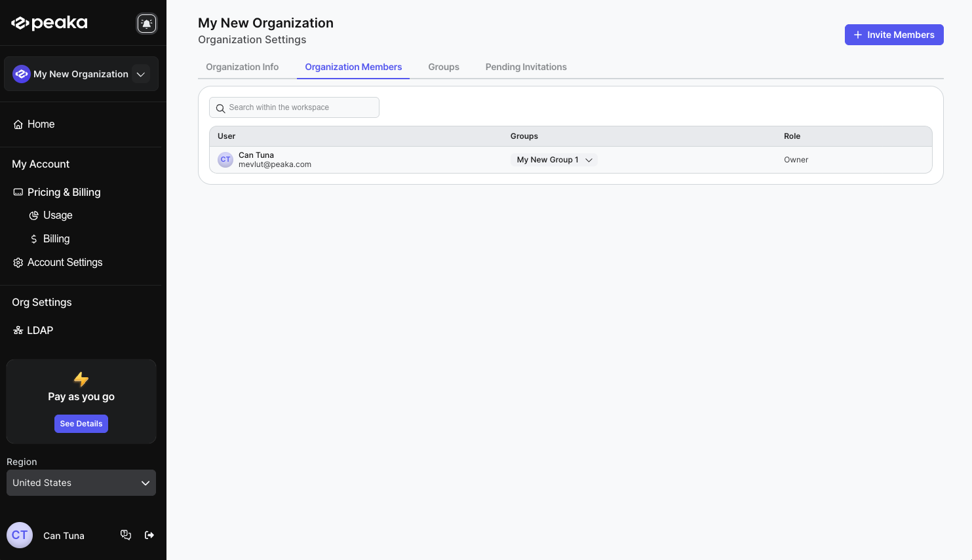This screenshot has width=972, height=560.
Task: Click the search magnifier icon in workspace search
Action: pyautogui.click(x=220, y=107)
